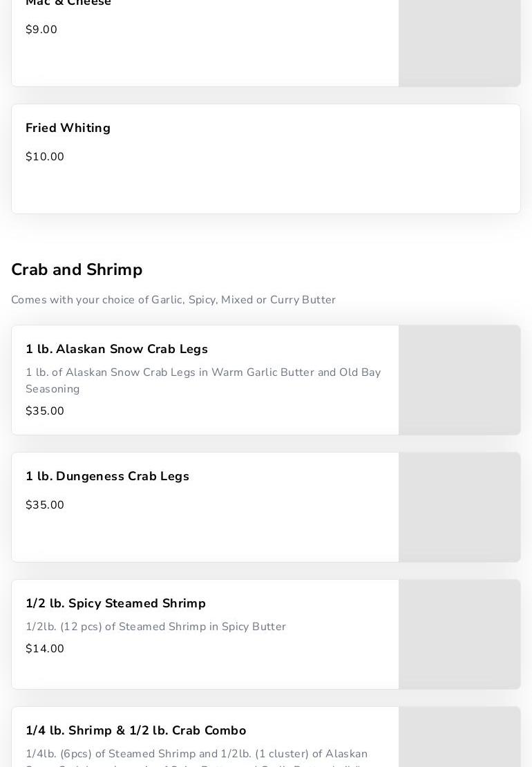Click the Fried Whiting $10.00 price
532x767 pixels.
(x=45, y=157)
